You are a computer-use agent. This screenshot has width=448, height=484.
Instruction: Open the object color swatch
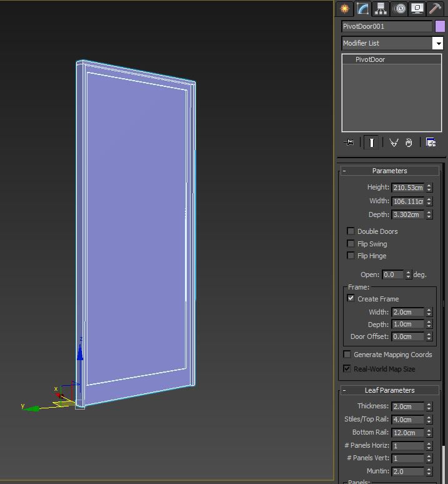[440, 26]
